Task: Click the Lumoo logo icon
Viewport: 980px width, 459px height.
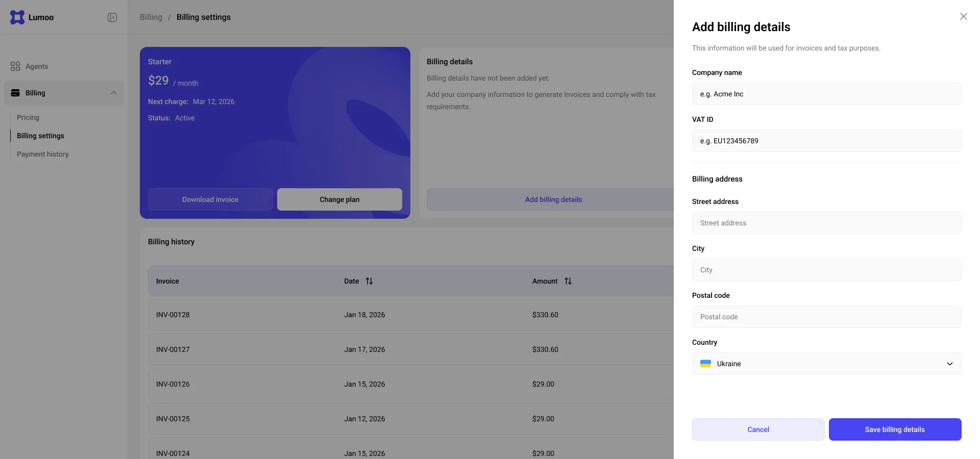Action: pyautogui.click(x=17, y=17)
